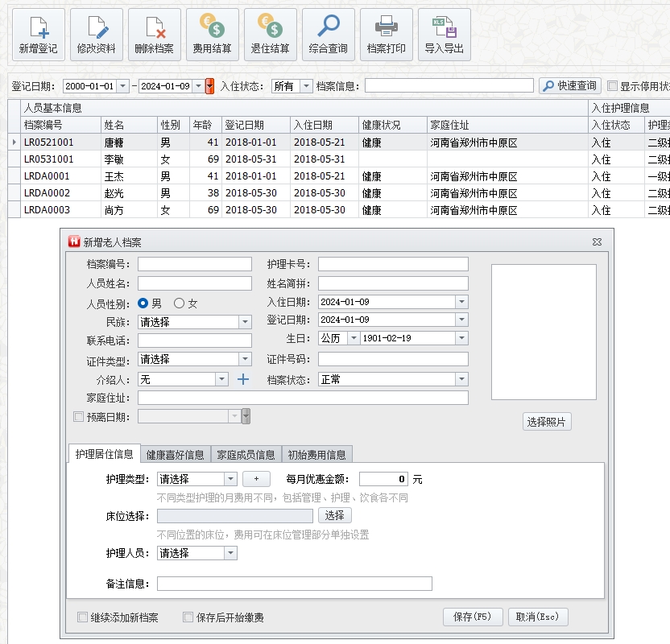Click the 档案打印 printer icon

(x=386, y=35)
